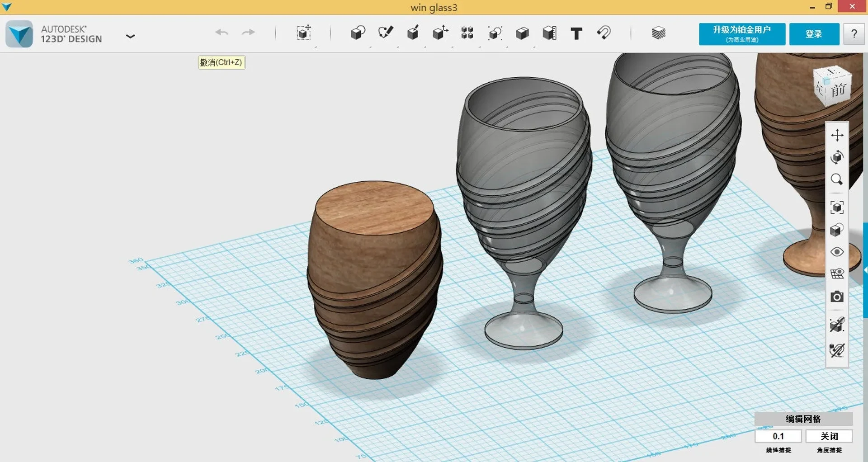
Task: Open the Combine tool menu
Action: click(522, 33)
